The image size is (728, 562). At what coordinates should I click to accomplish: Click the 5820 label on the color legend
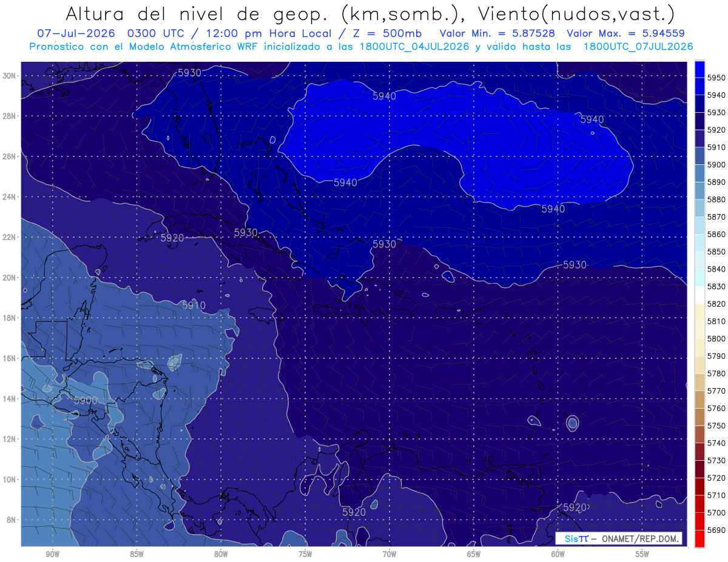717,304
